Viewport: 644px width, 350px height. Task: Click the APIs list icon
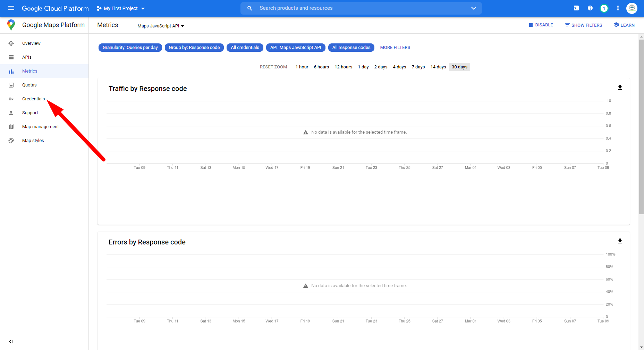[11, 57]
